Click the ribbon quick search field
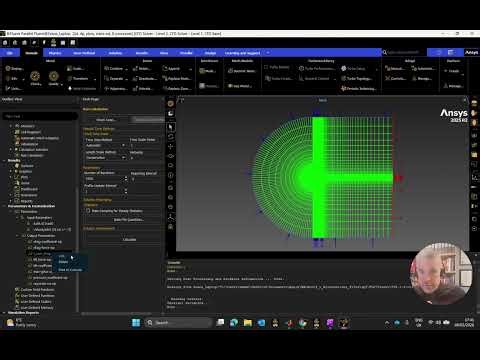Viewport: 480px width, 360px height. pyautogui.click(x=404, y=52)
